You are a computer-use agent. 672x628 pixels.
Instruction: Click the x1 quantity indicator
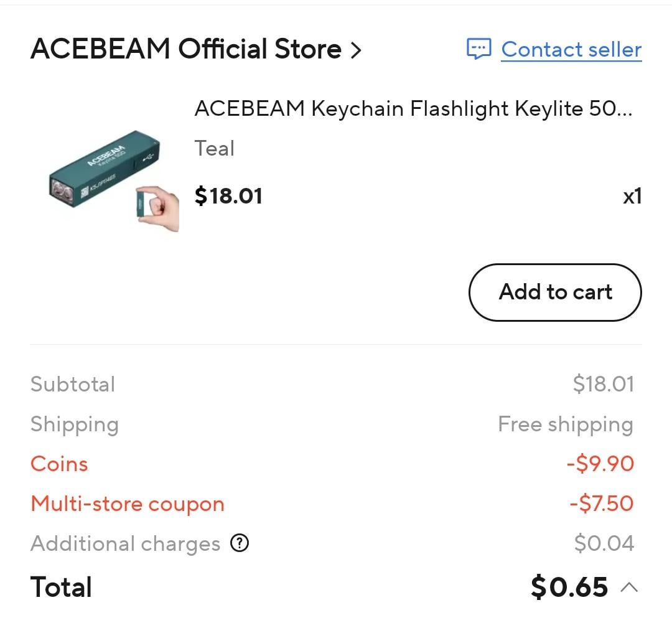click(632, 197)
